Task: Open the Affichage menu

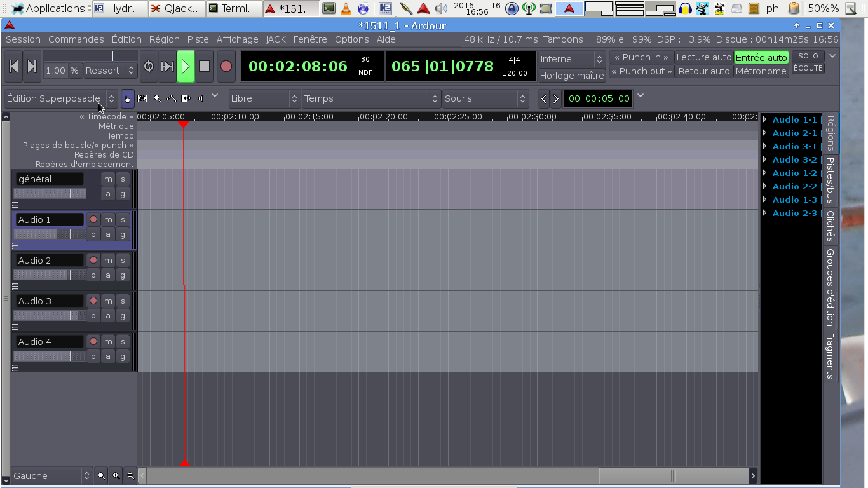Action: [x=237, y=39]
